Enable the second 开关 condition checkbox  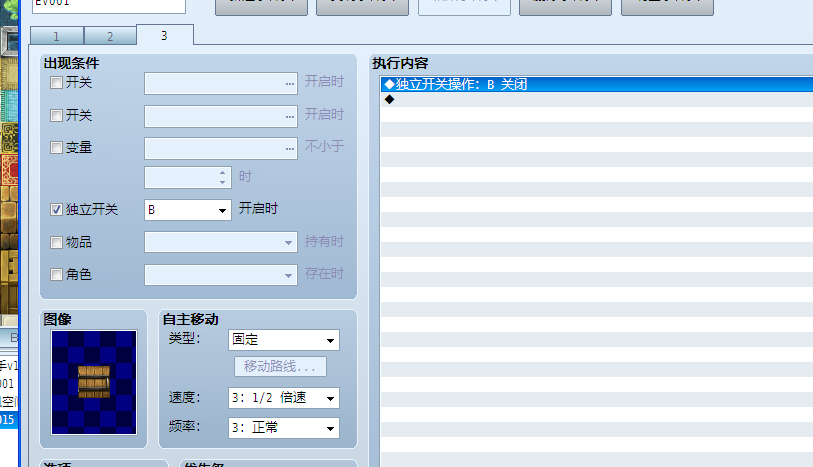[x=57, y=115]
